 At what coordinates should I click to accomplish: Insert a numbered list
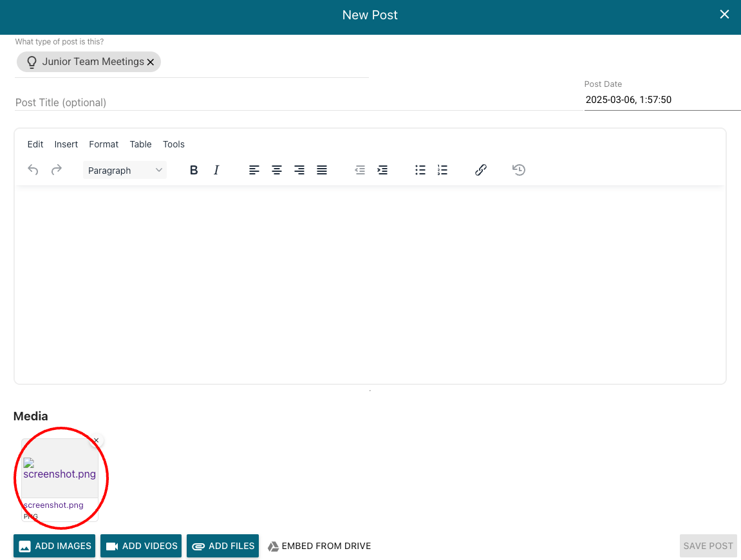coord(442,170)
